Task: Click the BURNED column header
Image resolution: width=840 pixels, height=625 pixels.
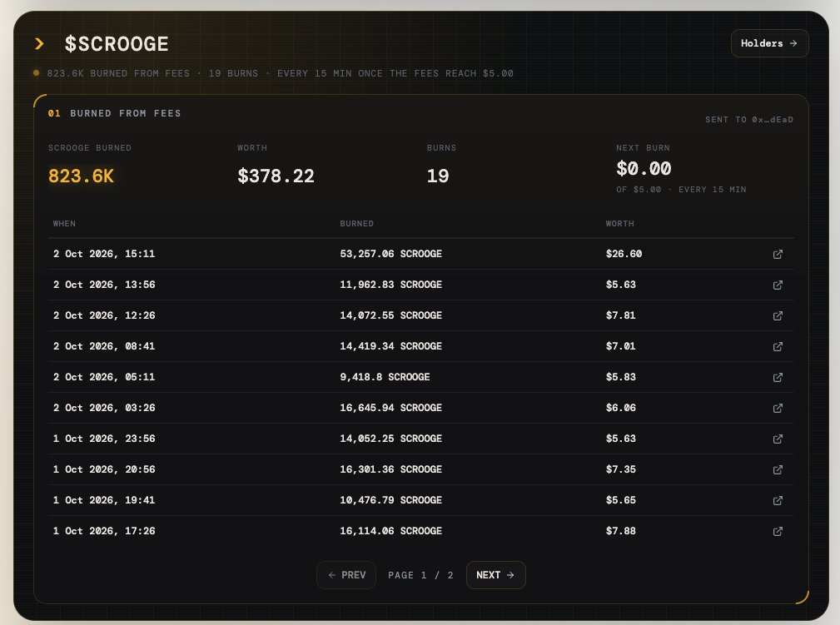Action: coord(357,223)
